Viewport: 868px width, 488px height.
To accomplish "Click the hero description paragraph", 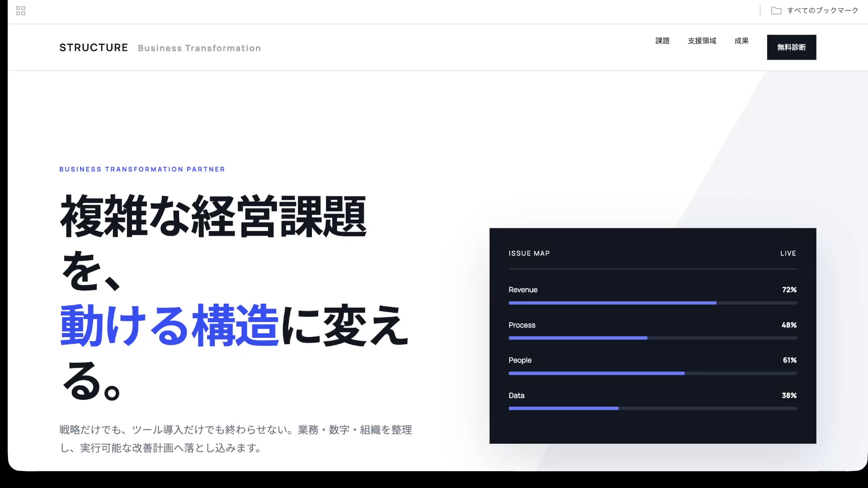I will pyautogui.click(x=236, y=439).
